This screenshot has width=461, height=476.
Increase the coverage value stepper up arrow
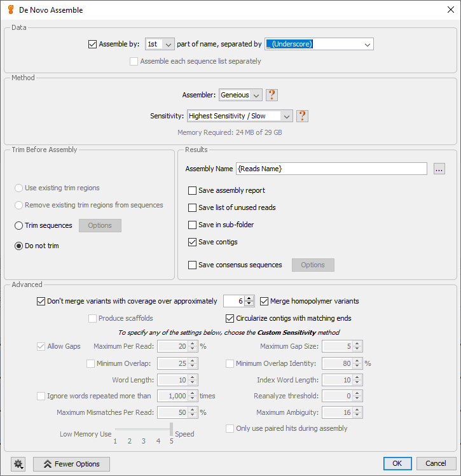pos(249,298)
